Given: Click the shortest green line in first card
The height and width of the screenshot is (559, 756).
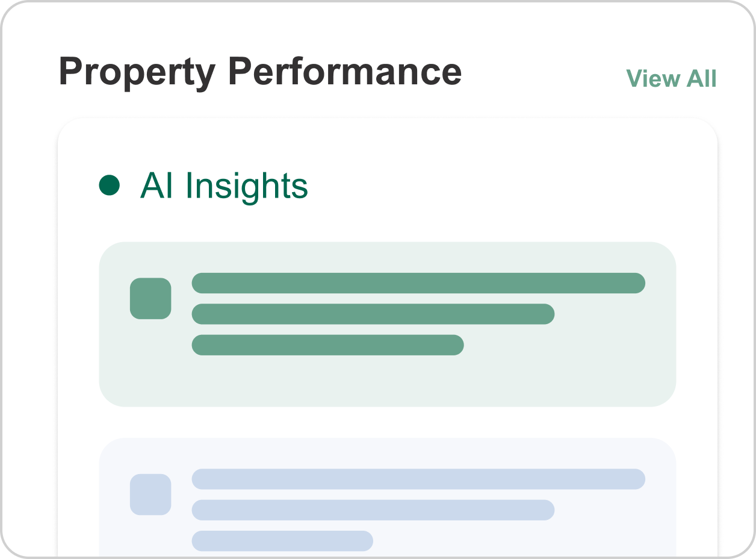Looking at the screenshot, I should pyautogui.click(x=327, y=345).
